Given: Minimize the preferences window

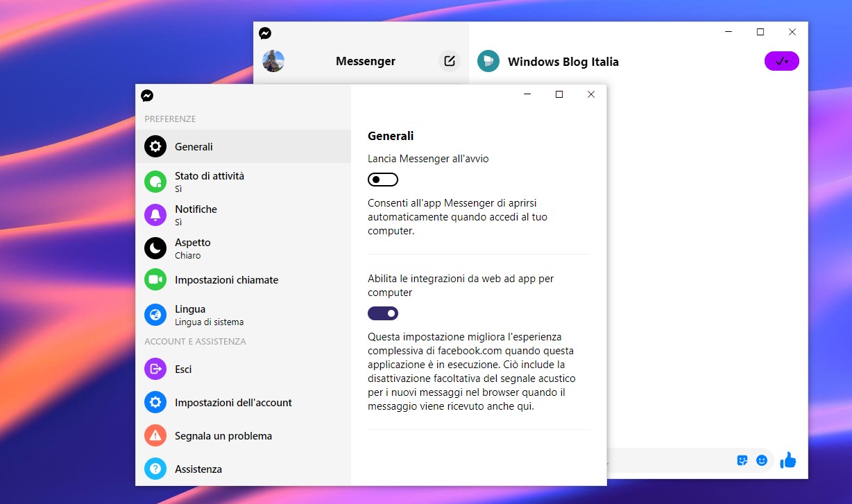Looking at the screenshot, I should point(527,94).
